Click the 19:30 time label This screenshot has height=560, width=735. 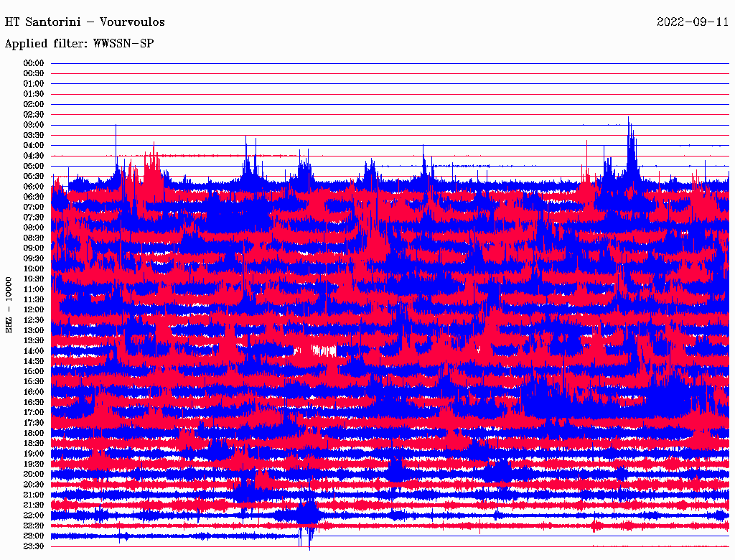[34, 464]
